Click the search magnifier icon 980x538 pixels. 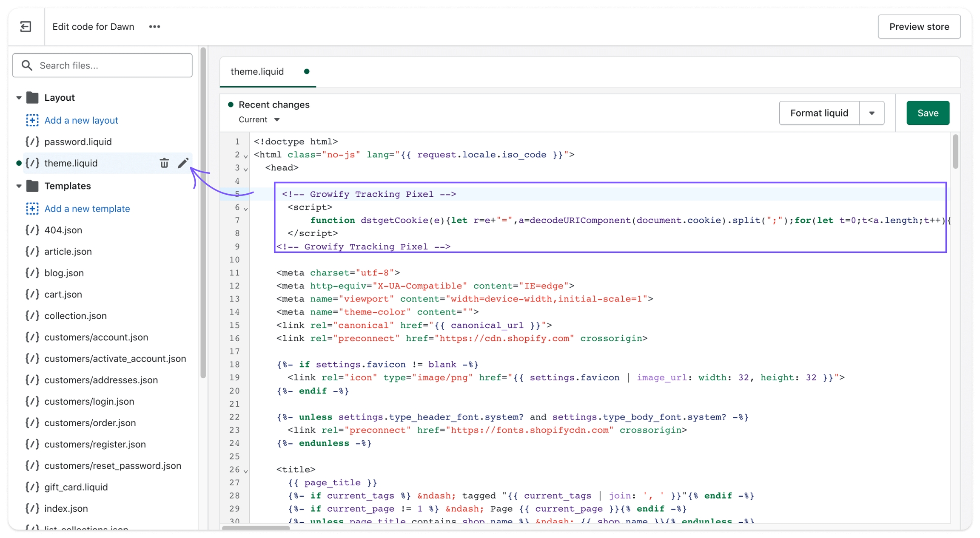click(x=27, y=65)
